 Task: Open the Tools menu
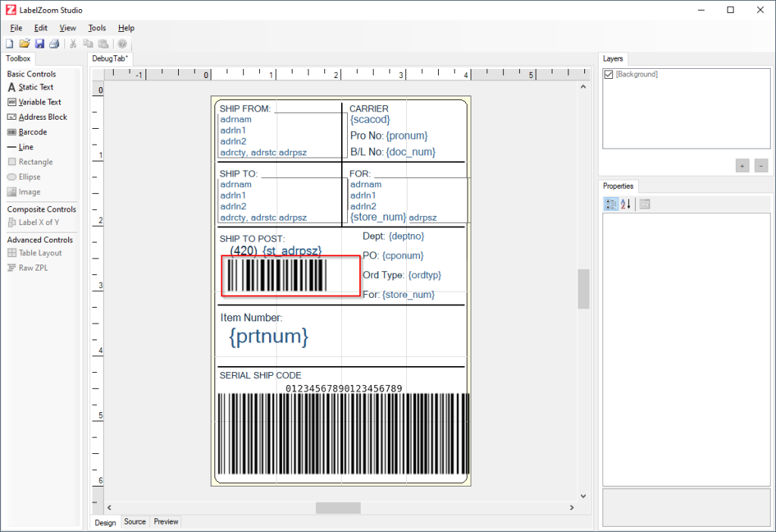tap(97, 28)
